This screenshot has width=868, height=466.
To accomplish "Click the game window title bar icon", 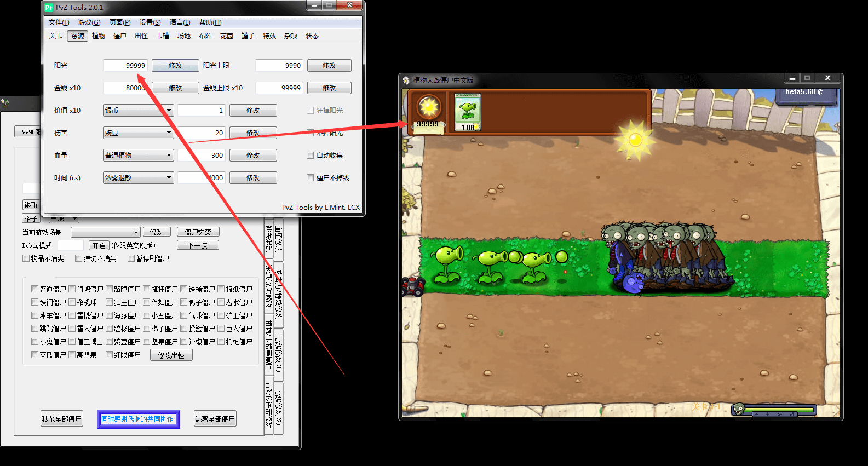I will click(406, 80).
